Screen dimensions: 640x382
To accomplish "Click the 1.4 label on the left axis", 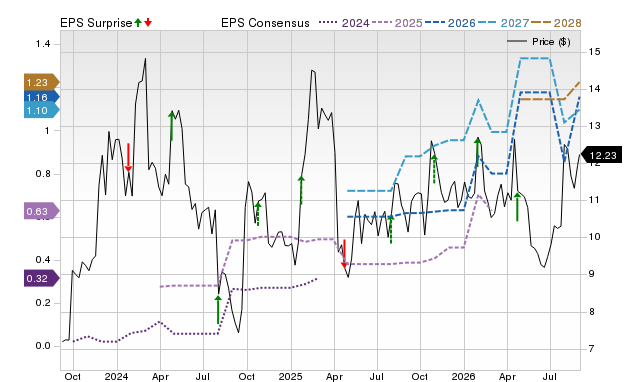I will [42, 44].
